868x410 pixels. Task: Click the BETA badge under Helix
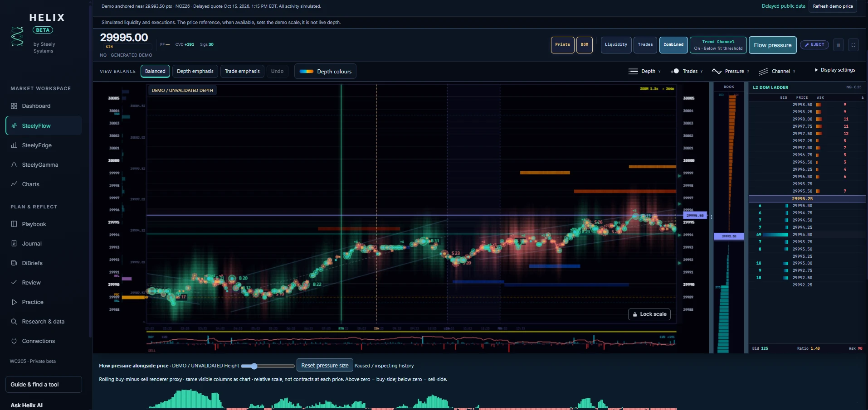[x=43, y=30]
